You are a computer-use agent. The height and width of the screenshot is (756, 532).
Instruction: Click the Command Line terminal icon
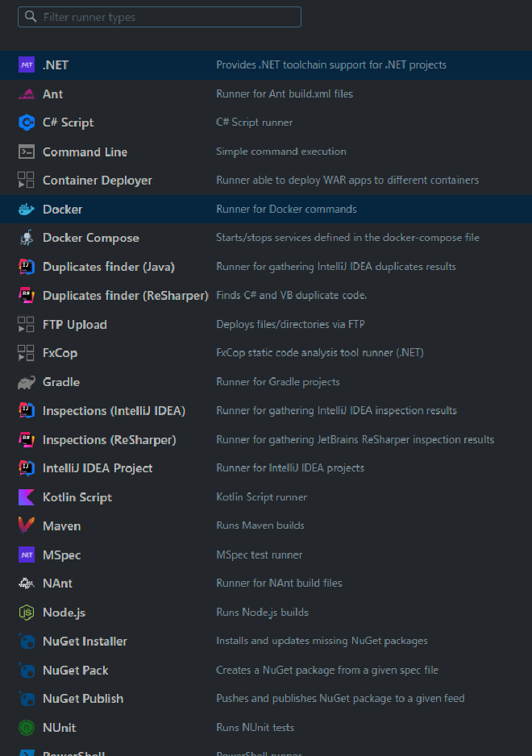[27, 152]
